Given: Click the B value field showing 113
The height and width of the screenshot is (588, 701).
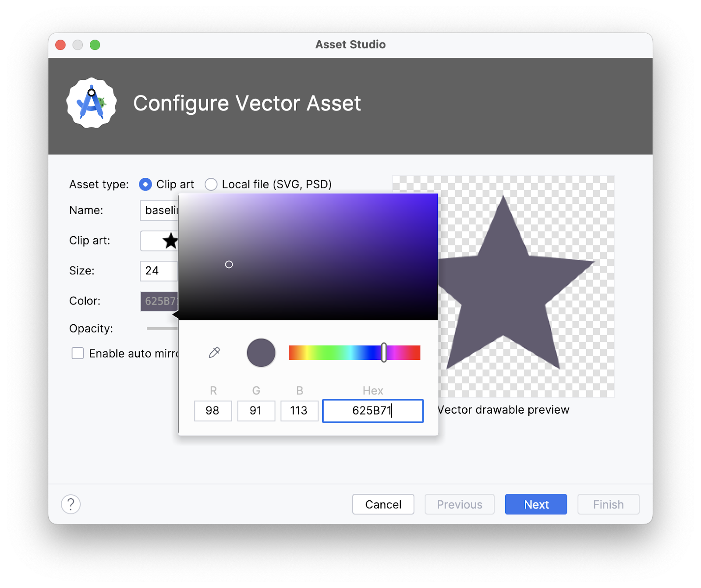Looking at the screenshot, I should coord(299,411).
